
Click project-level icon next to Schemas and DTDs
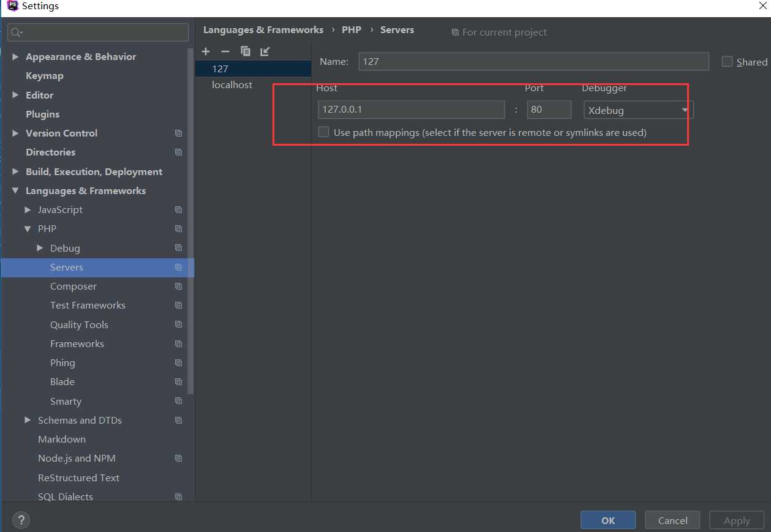tap(178, 421)
